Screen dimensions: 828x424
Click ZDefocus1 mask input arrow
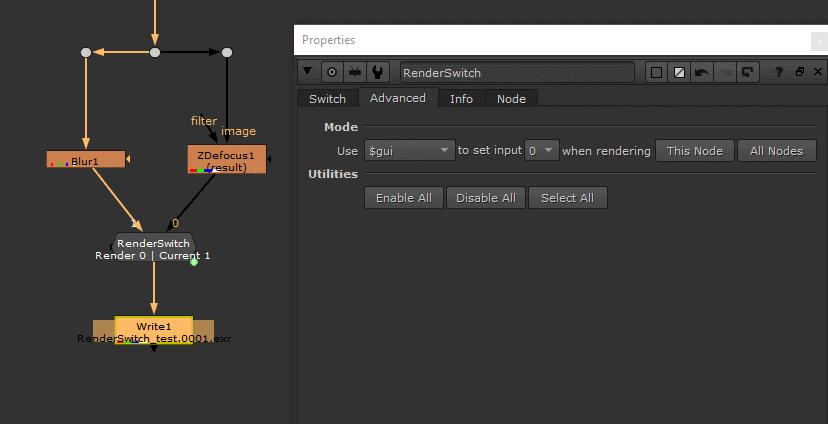(x=269, y=158)
